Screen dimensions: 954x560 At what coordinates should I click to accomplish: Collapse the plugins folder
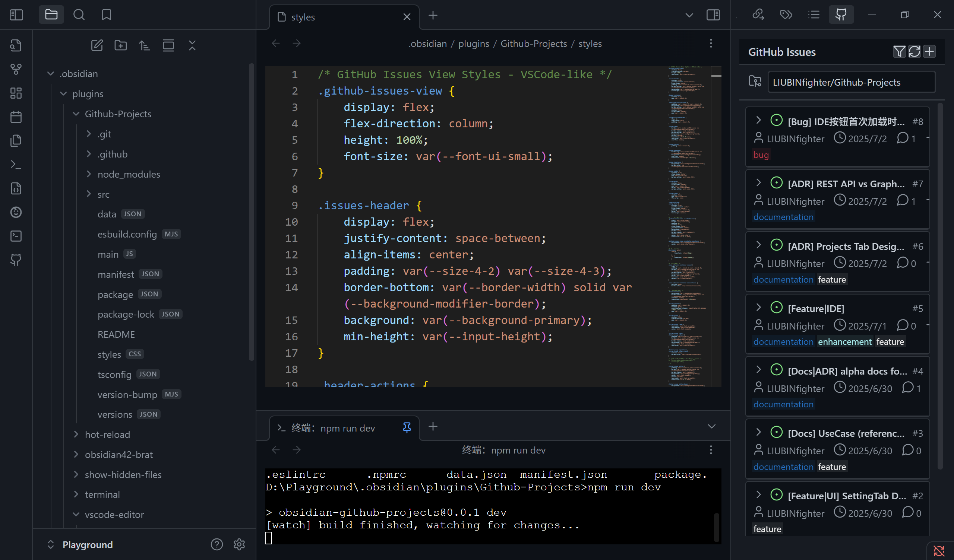click(63, 94)
